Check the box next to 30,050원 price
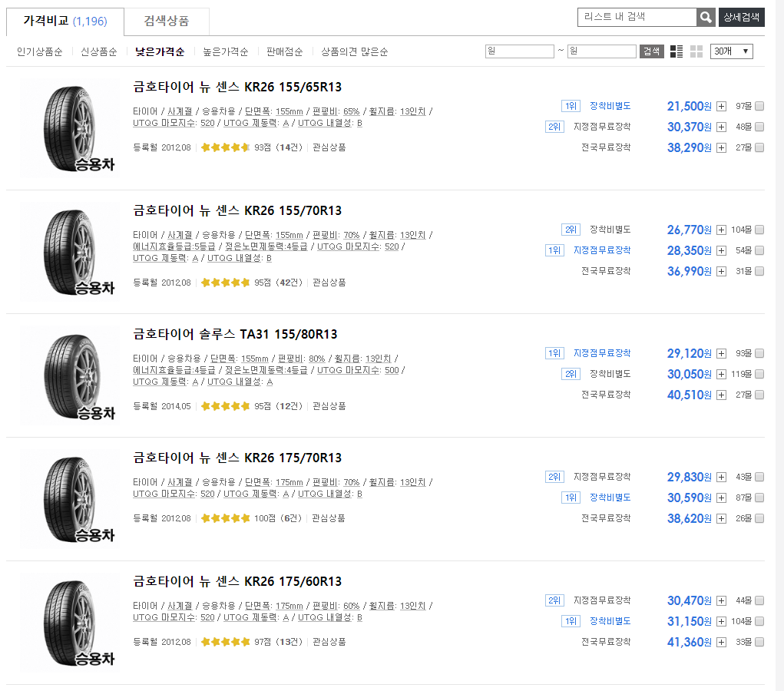The width and height of the screenshot is (784, 691). click(759, 374)
